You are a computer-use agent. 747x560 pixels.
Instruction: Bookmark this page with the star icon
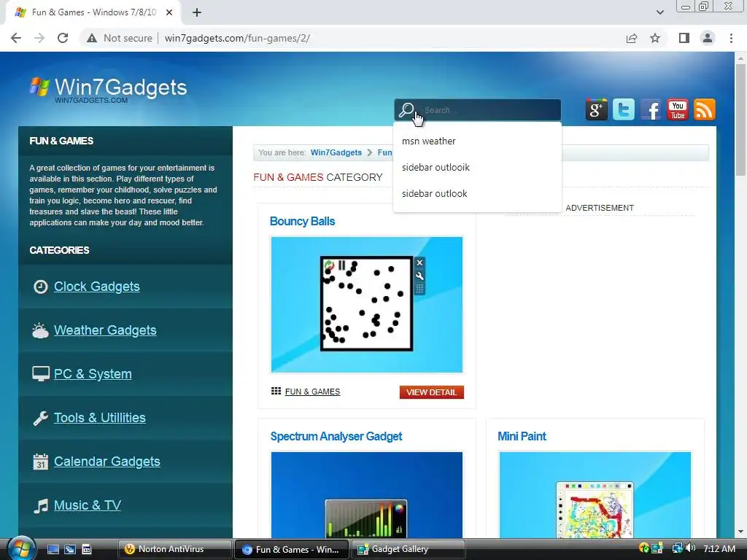click(655, 38)
